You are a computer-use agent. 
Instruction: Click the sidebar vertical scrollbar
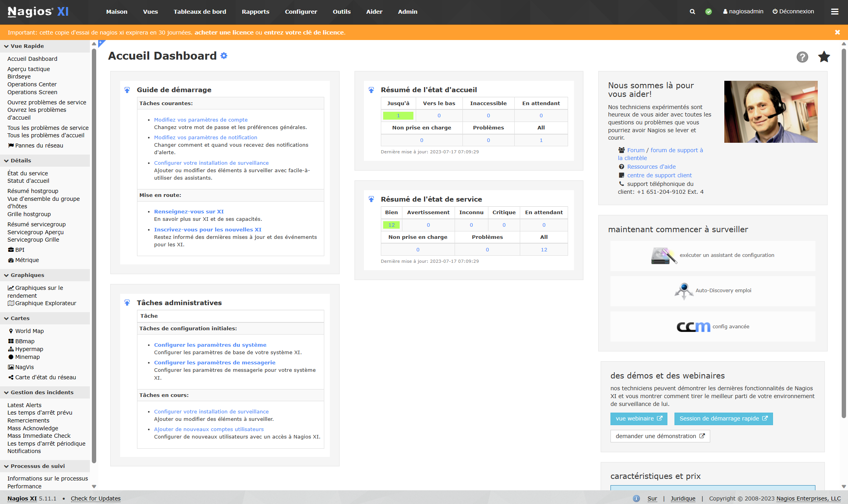tap(94, 255)
